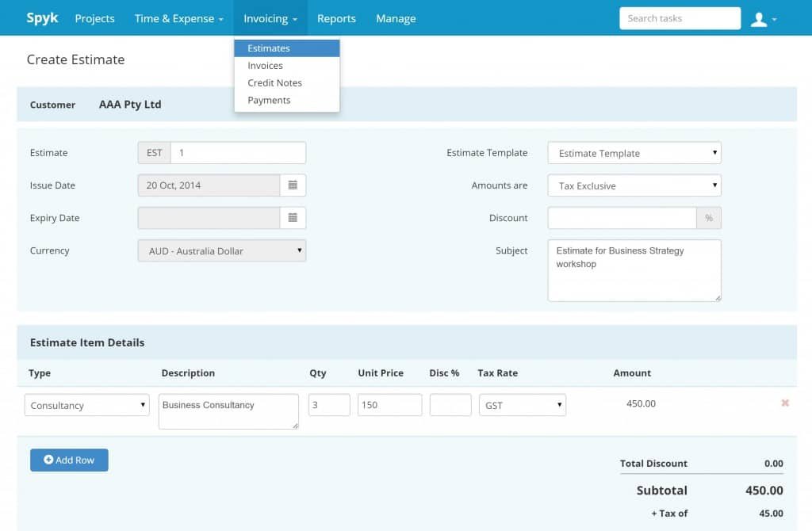Focus the Search tasks field
Screen dimensions: 812x531
(679, 18)
